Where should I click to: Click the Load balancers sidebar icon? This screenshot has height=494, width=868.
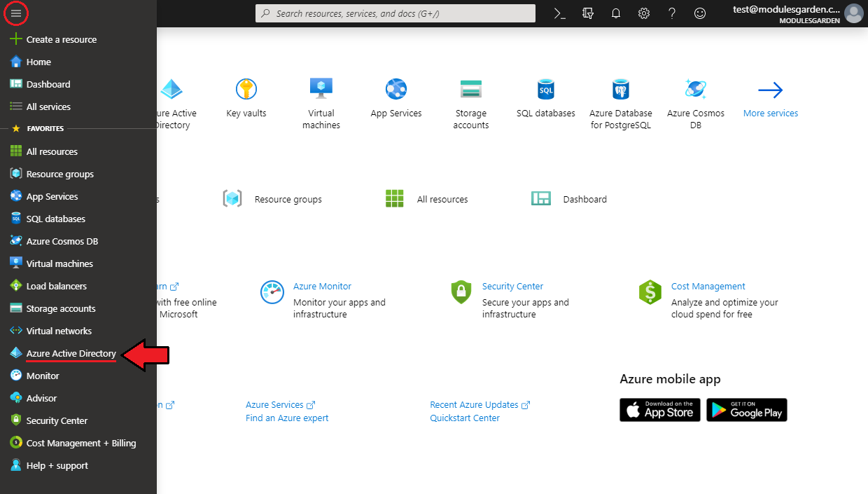click(x=16, y=286)
